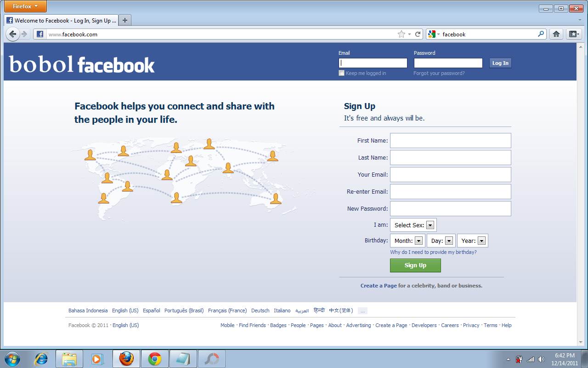
Task: Toggle the Keep me logged in checkbox
Action: 341,73
